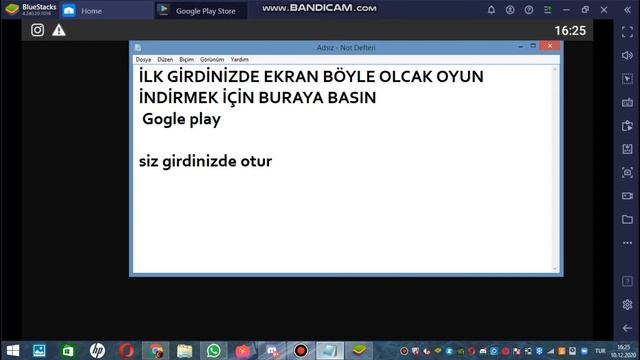Click the line 'İNDİRMEK İÇİN BURAYA BASIN'
This screenshot has height=360, width=640.
point(257,98)
